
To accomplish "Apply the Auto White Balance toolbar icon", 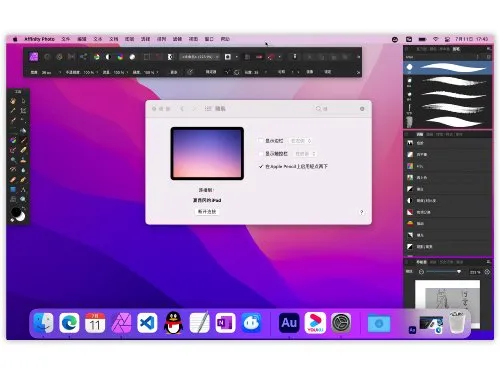I will point(132,57).
